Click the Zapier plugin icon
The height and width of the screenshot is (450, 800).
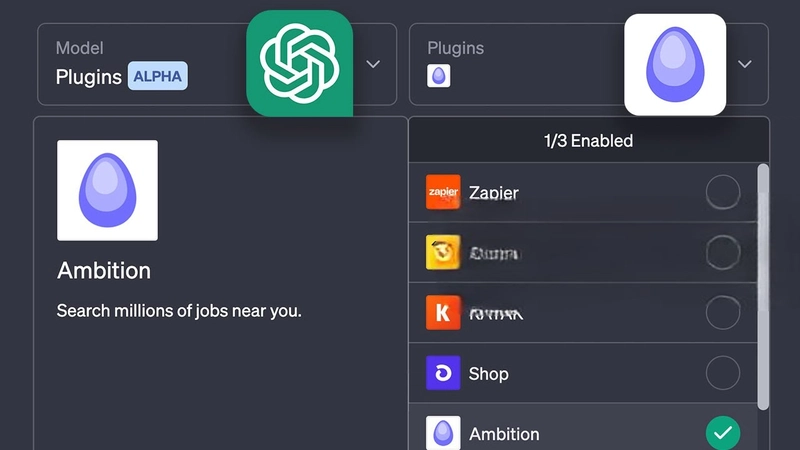pyautogui.click(x=443, y=192)
